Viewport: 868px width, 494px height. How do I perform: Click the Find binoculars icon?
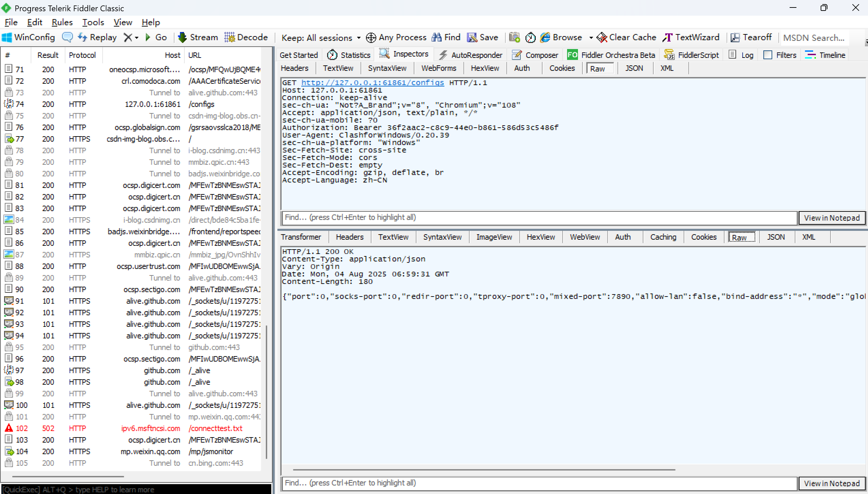[x=437, y=37]
